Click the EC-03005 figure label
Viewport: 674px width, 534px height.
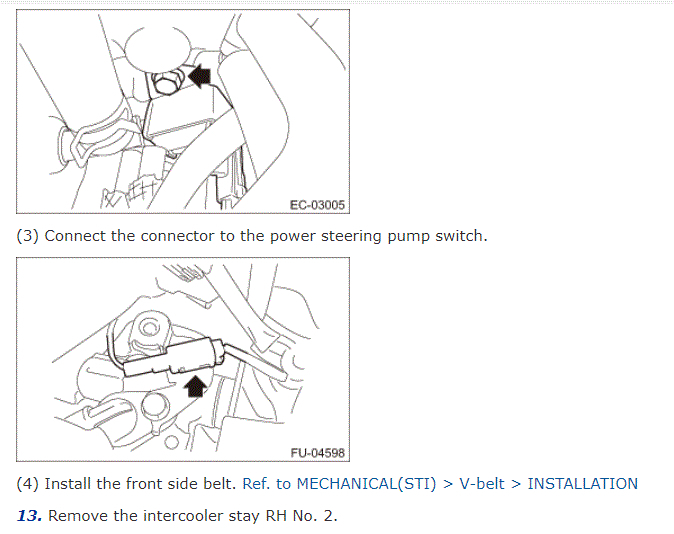coord(317,205)
